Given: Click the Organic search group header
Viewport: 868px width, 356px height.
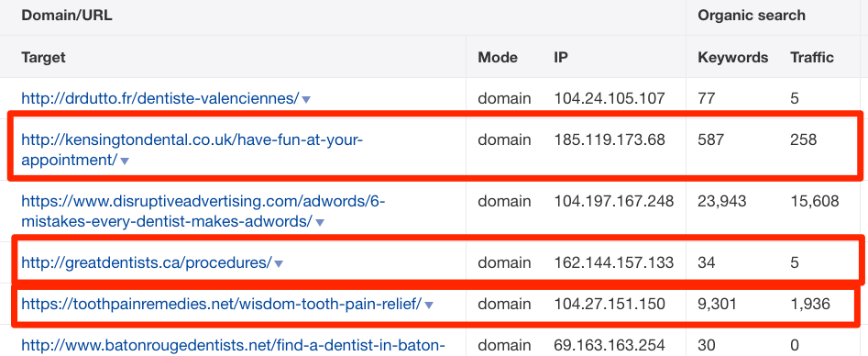Looking at the screenshot, I should [x=752, y=16].
